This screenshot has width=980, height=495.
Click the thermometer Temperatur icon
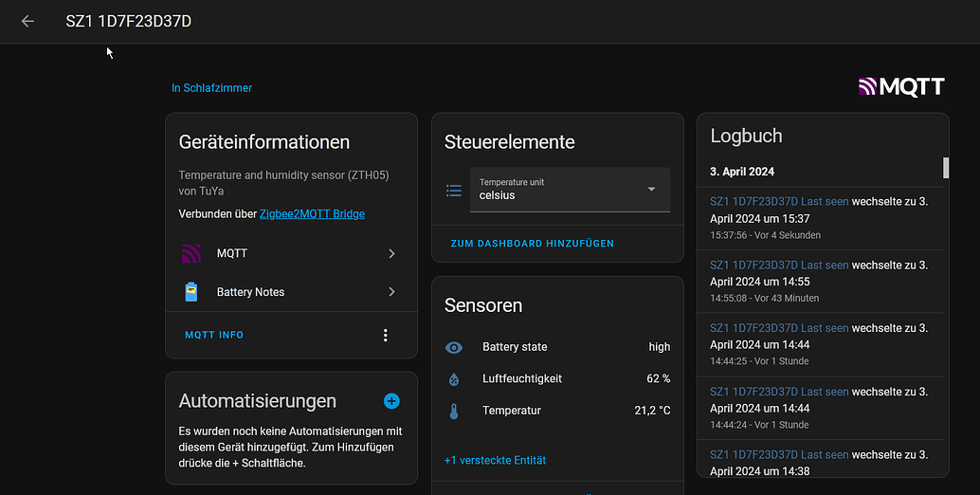click(453, 412)
